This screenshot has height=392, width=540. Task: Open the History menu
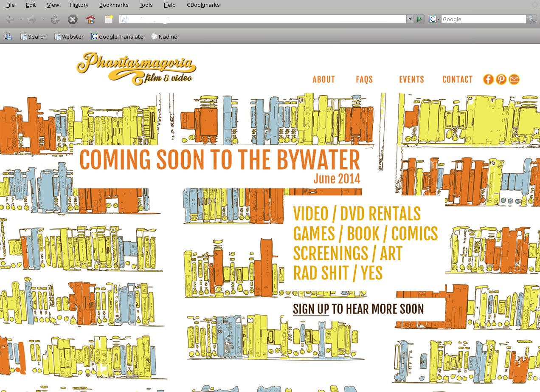[79, 5]
